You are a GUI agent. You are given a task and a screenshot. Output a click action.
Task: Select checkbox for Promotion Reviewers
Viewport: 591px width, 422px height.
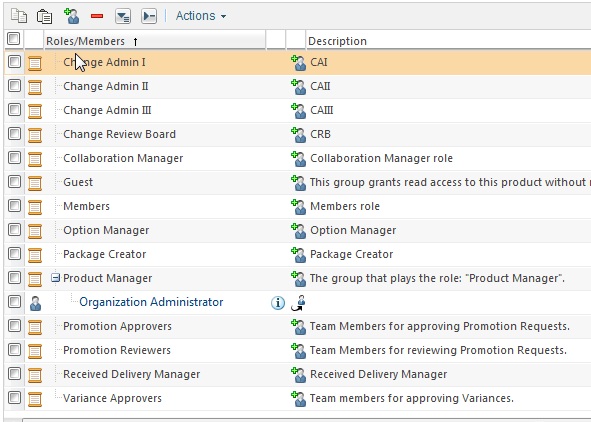[x=14, y=350]
